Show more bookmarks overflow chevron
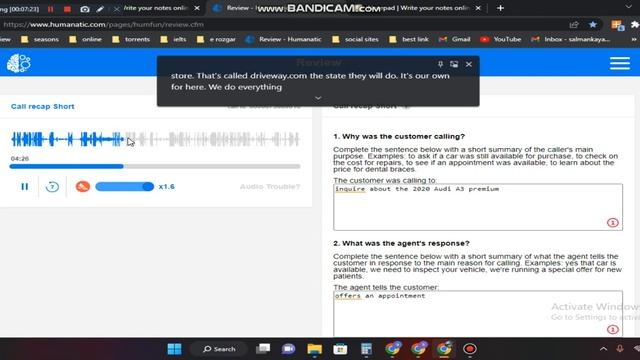The width and height of the screenshot is (640, 360). (x=634, y=39)
